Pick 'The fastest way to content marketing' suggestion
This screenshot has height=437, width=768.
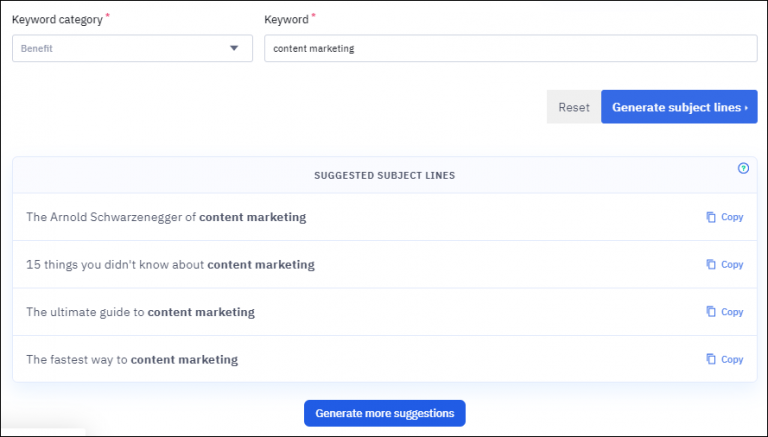pyautogui.click(x=132, y=359)
